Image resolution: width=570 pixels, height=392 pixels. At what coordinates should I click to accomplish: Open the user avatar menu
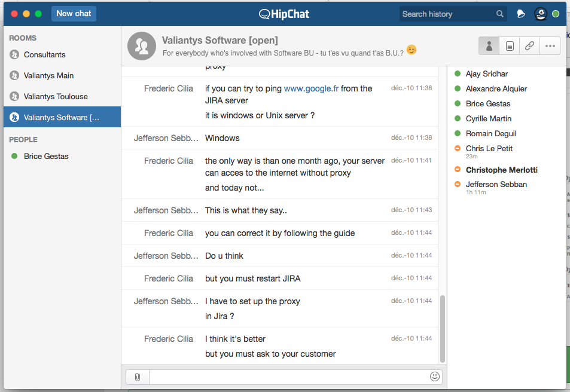[541, 14]
